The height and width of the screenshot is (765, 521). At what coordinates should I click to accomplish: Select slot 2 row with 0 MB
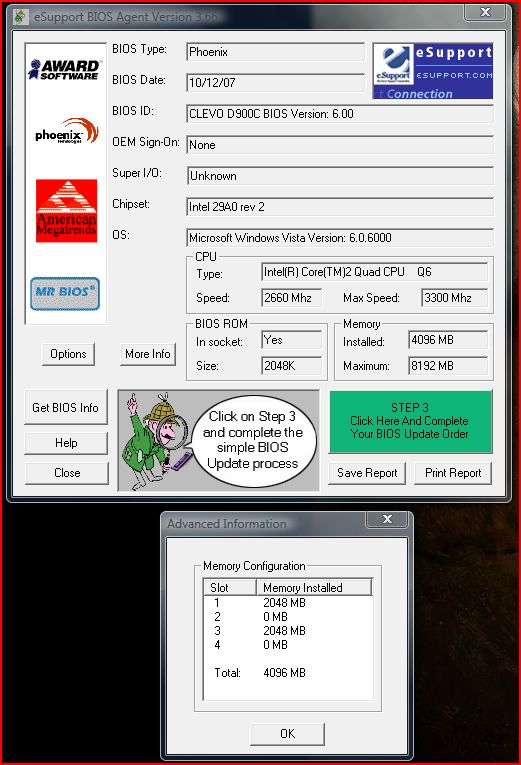point(288,617)
